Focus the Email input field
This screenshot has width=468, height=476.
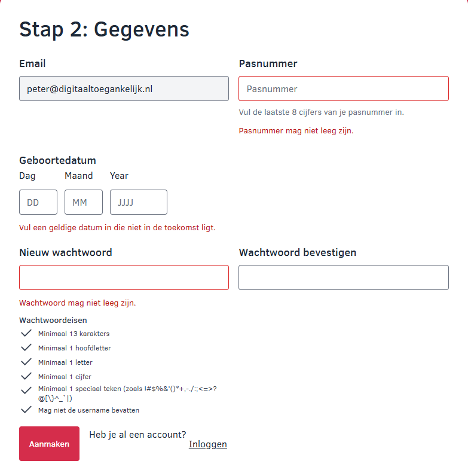[124, 89]
